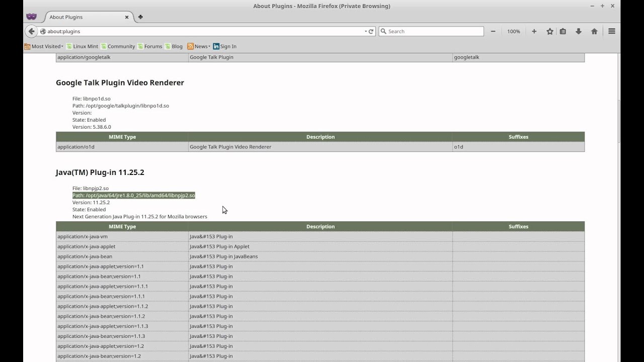Show bookmarks list icon

tap(563, 31)
